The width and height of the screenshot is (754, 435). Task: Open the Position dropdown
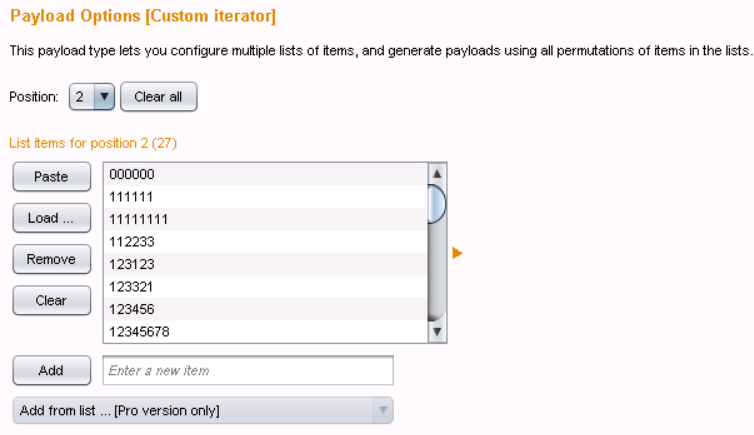[x=92, y=97]
